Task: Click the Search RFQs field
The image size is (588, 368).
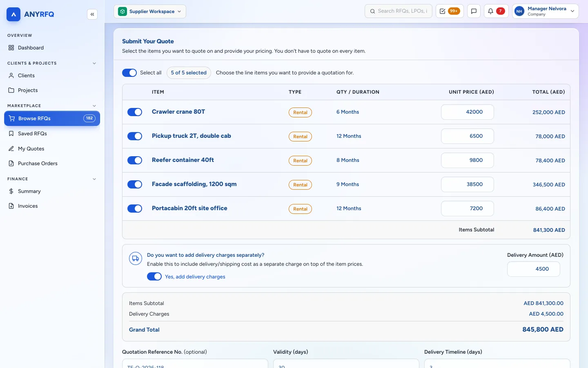Action: point(399,11)
